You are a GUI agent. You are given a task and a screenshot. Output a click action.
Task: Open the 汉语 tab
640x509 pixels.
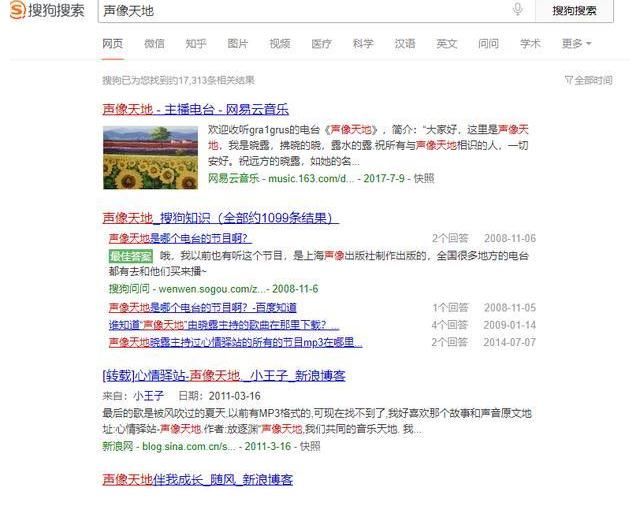(x=405, y=44)
